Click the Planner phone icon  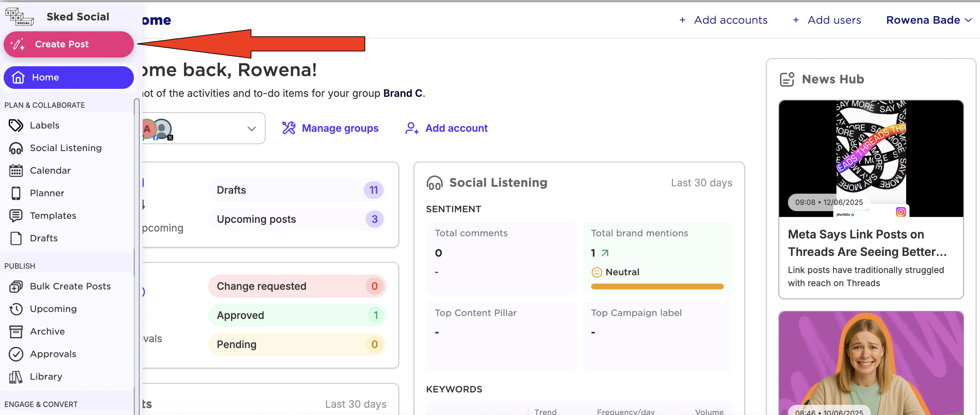point(16,193)
